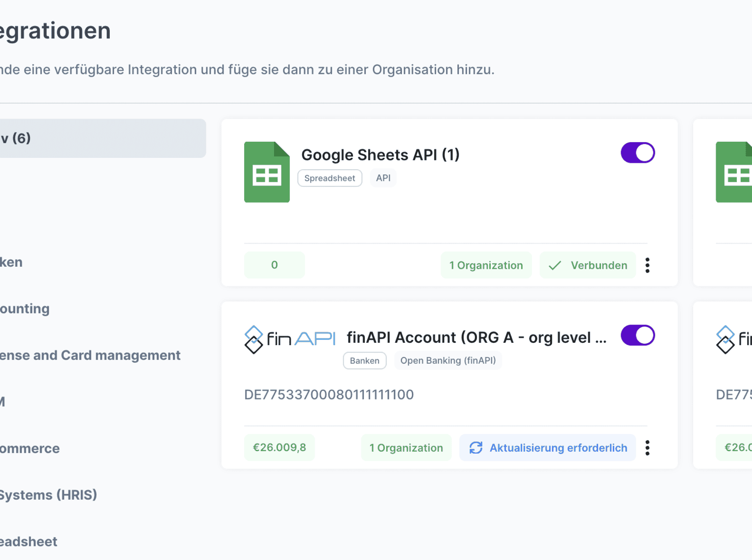This screenshot has height=560, width=752.
Task: Click the Verbunden status button
Action: click(x=588, y=265)
